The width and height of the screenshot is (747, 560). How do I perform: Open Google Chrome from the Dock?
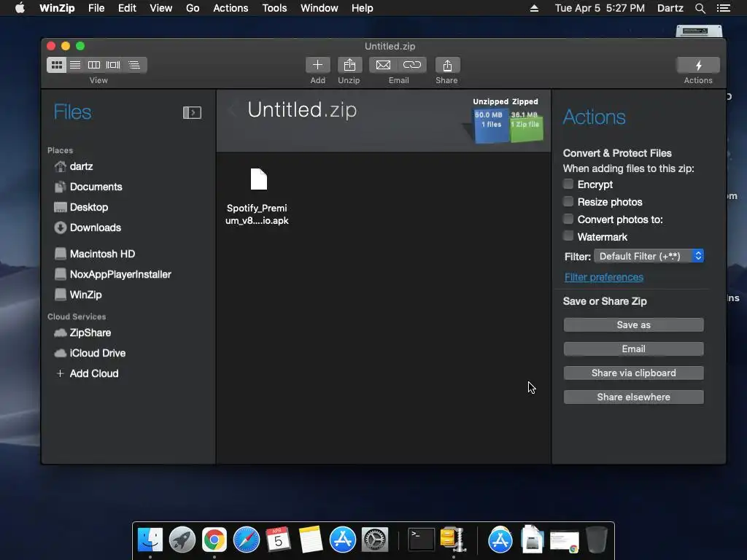(214, 540)
